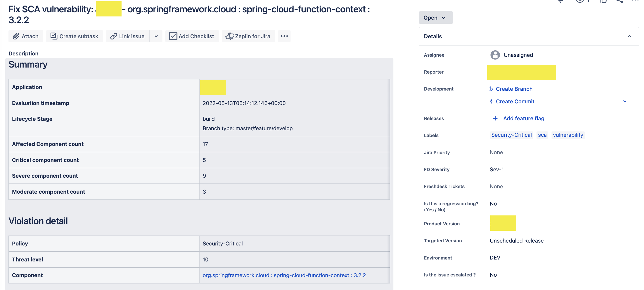Click the Application row label
Viewport: 644px width, 290px height.
click(x=27, y=87)
